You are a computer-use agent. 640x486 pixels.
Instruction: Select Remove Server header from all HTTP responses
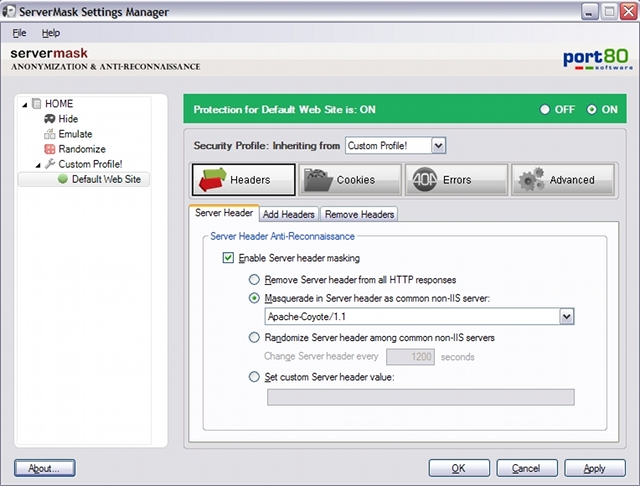254,280
